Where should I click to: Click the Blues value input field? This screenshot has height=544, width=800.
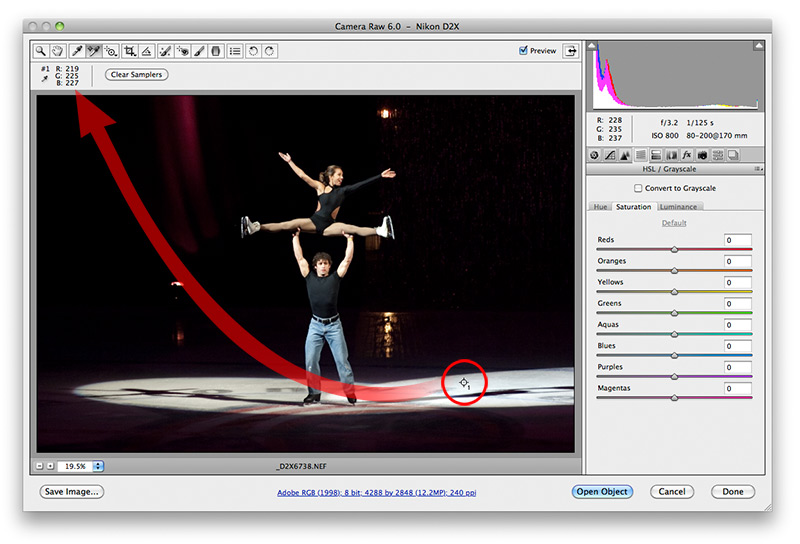[x=738, y=346]
